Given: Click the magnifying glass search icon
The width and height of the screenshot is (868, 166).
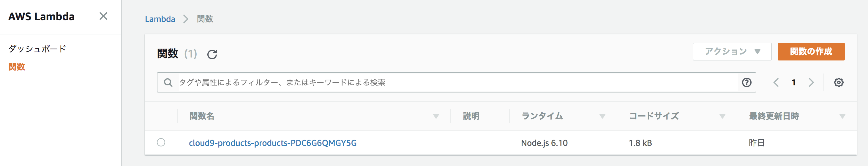Looking at the screenshot, I should tap(168, 82).
